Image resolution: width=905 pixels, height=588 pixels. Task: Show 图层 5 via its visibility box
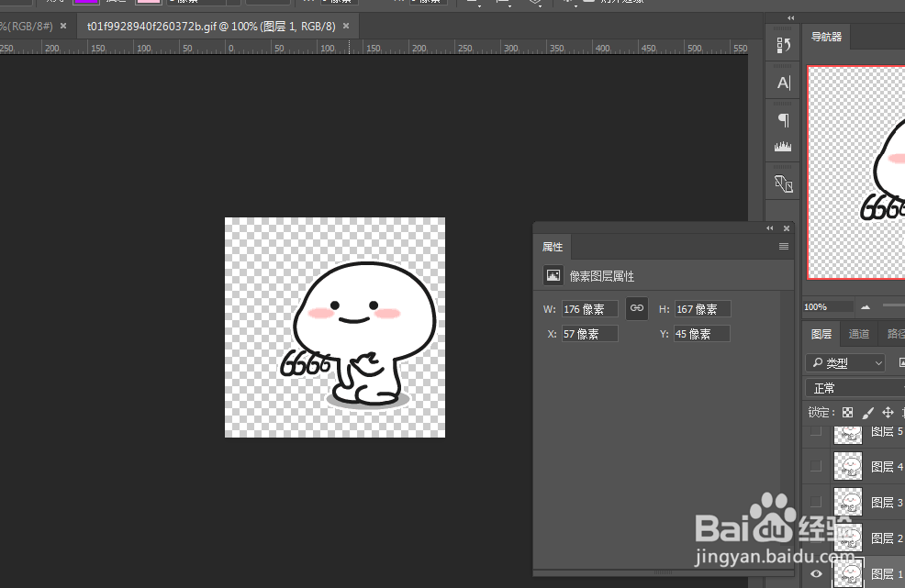pos(816,431)
